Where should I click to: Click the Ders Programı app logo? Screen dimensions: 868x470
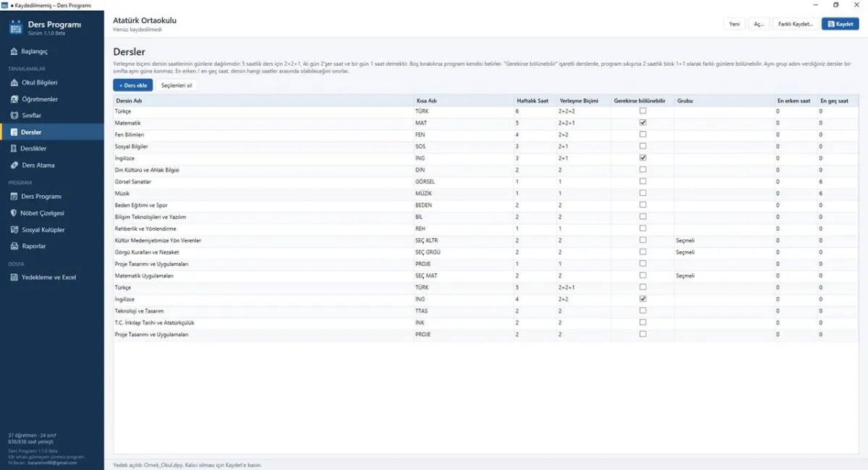[16, 27]
